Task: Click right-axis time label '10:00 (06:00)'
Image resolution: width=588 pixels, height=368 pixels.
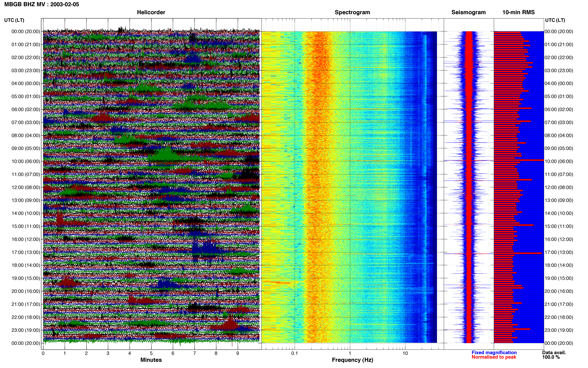Action: click(x=559, y=161)
